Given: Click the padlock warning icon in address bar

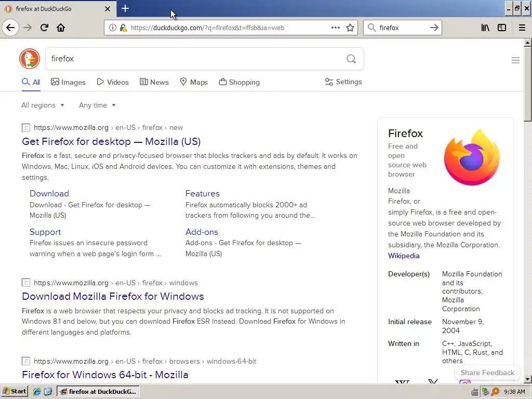Looking at the screenshot, I should [123, 28].
